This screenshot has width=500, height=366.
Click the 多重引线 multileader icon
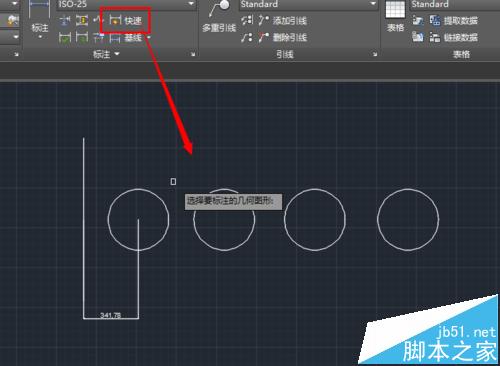point(220,9)
